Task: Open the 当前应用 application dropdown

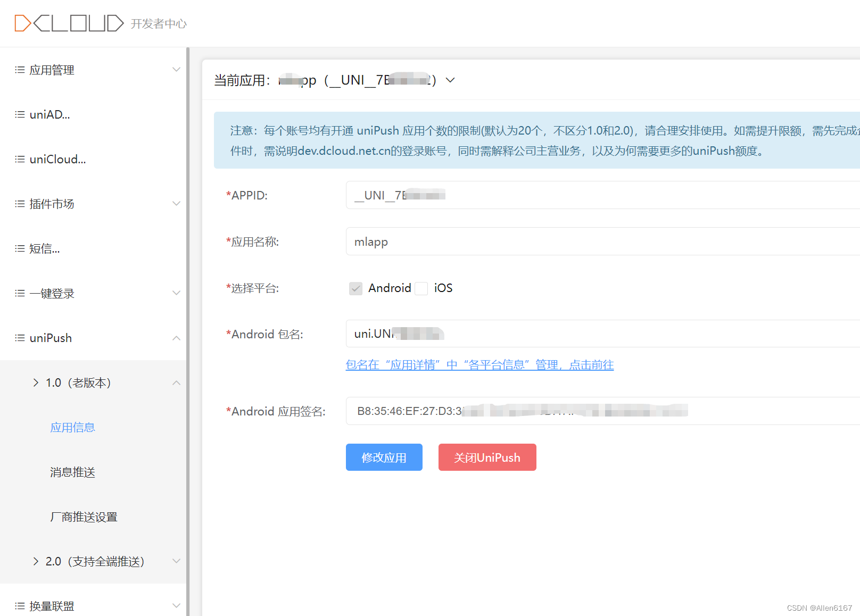Action: [450, 80]
